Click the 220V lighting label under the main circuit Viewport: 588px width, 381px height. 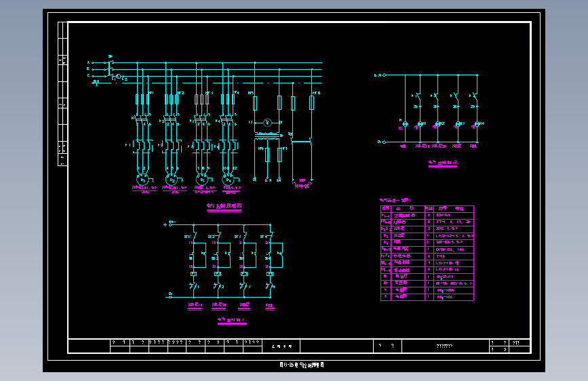pos(302,184)
